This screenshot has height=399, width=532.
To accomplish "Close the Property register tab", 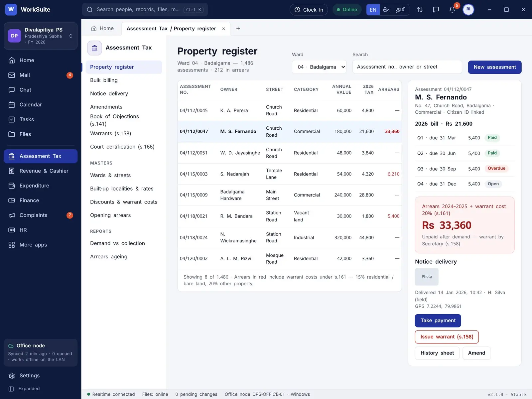I will [223, 29].
